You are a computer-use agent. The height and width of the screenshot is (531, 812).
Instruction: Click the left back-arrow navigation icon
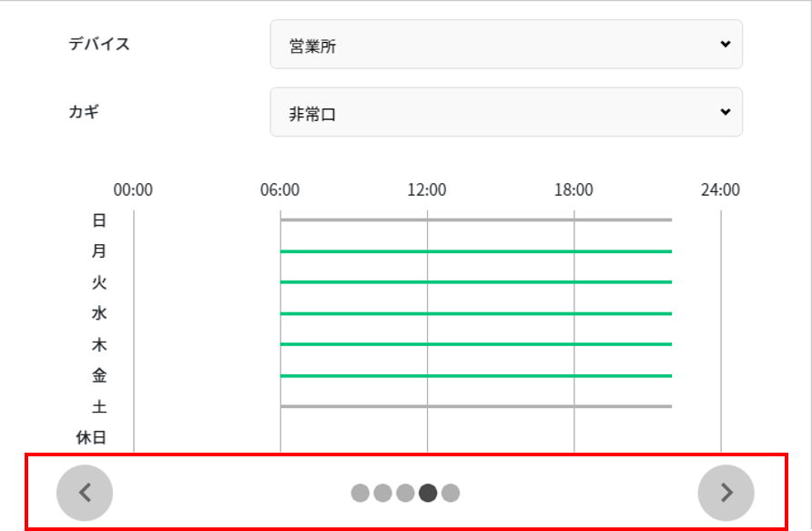click(86, 493)
